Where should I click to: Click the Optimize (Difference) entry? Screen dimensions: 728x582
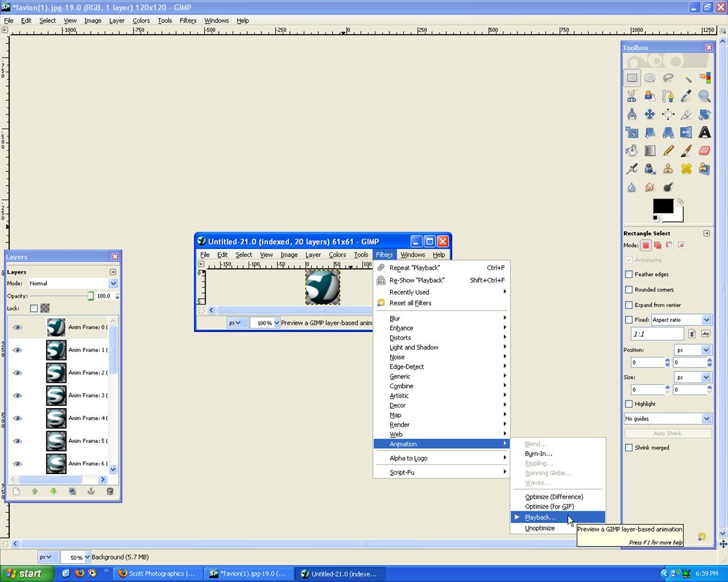[x=558, y=497]
